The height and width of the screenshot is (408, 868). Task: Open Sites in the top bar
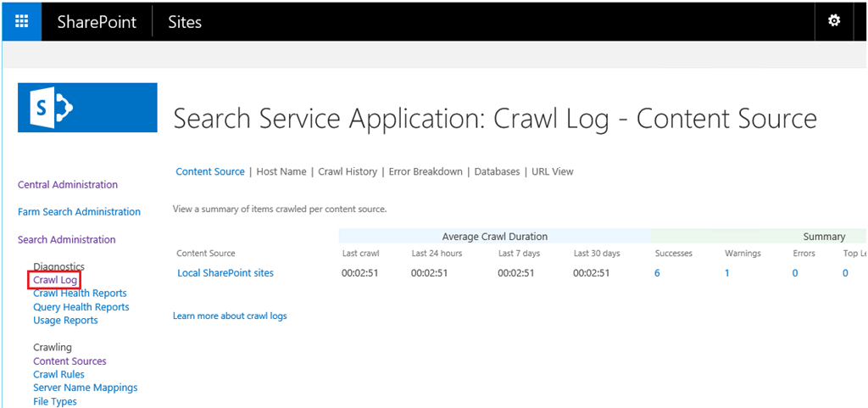[185, 22]
